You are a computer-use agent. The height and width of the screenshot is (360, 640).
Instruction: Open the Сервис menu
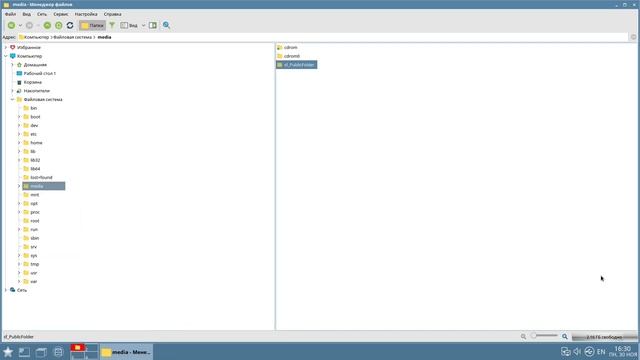pos(61,14)
